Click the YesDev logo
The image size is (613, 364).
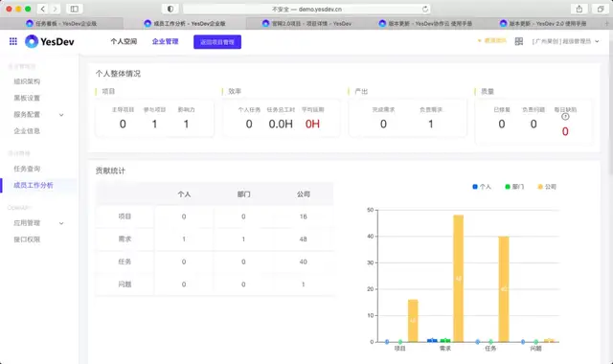click(50, 41)
